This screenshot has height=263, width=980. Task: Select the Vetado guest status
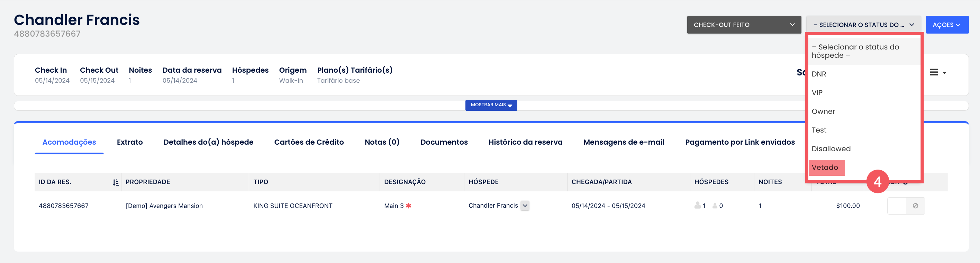[x=825, y=167]
